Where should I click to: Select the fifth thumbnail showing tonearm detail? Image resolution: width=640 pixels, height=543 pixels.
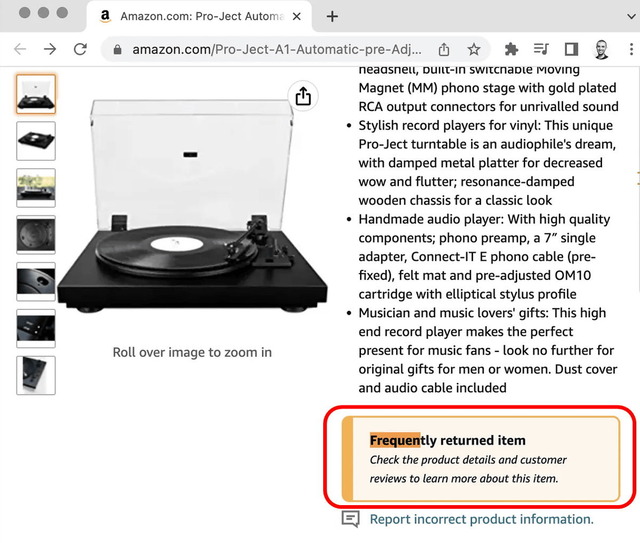[x=36, y=282]
